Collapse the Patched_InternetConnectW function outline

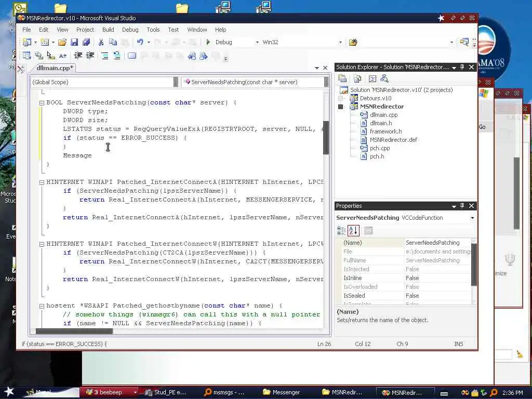[42, 244]
